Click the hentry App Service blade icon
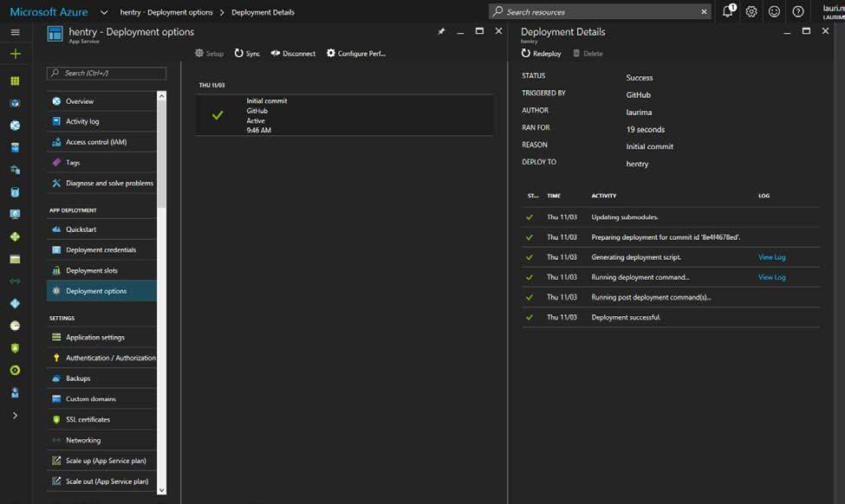The image size is (845, 504). [55, 34]
